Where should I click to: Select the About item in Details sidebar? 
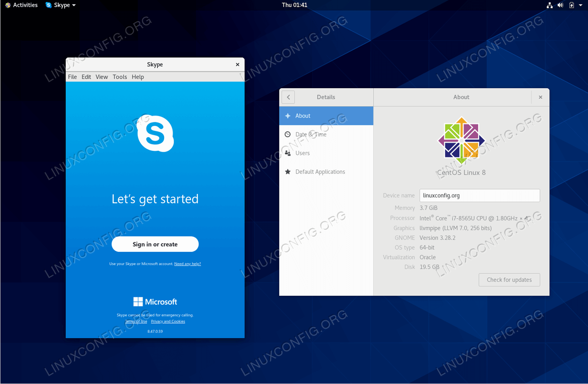(x=326, y=116)
